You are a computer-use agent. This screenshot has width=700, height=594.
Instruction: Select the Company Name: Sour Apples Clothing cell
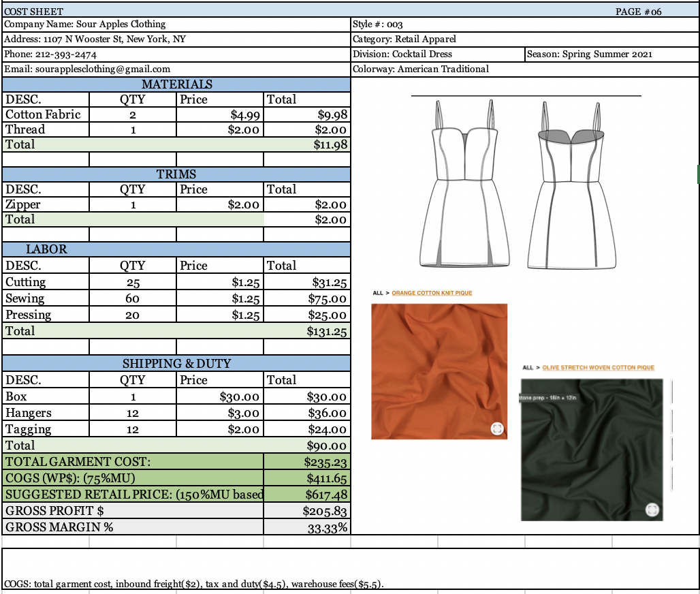177,24
